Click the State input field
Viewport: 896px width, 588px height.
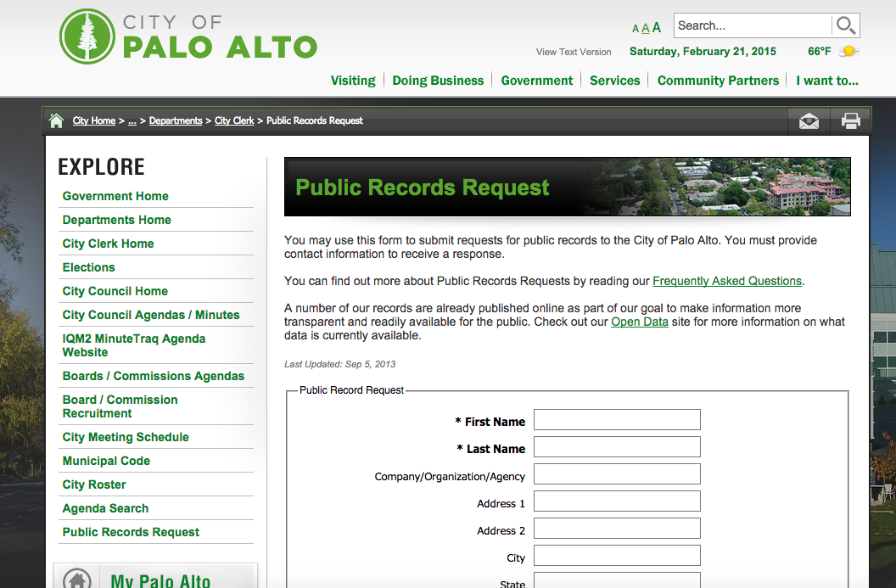coord(617,580)
